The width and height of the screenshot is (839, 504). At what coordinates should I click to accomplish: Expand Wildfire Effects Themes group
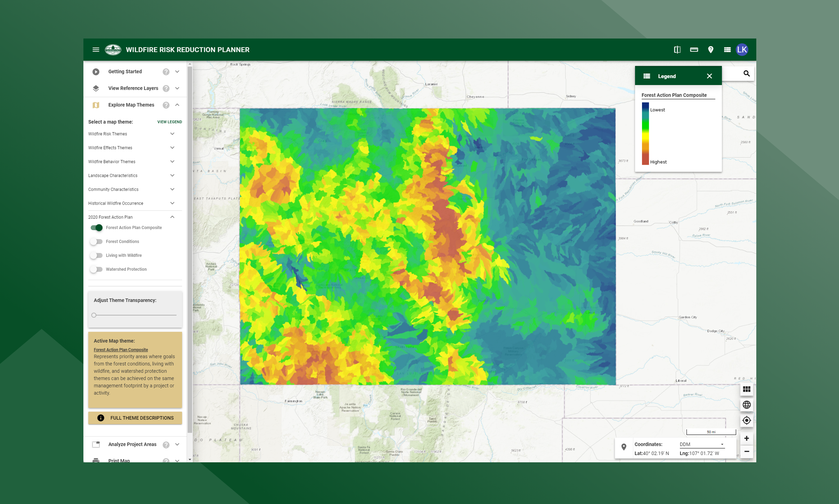[x=172, y=148]
